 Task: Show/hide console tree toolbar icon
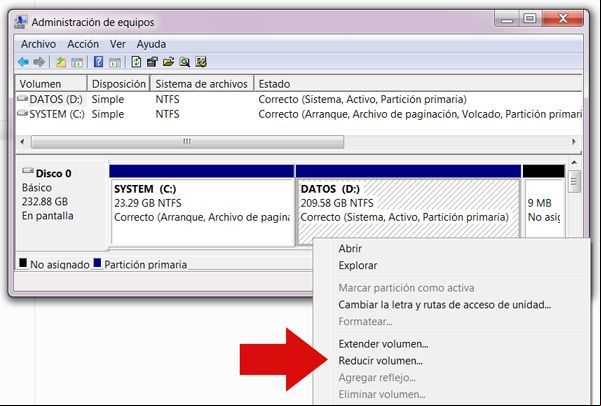(77, 62)
